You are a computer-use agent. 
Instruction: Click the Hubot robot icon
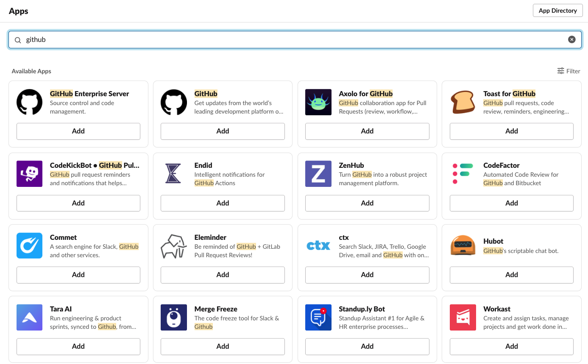point(463,245)
